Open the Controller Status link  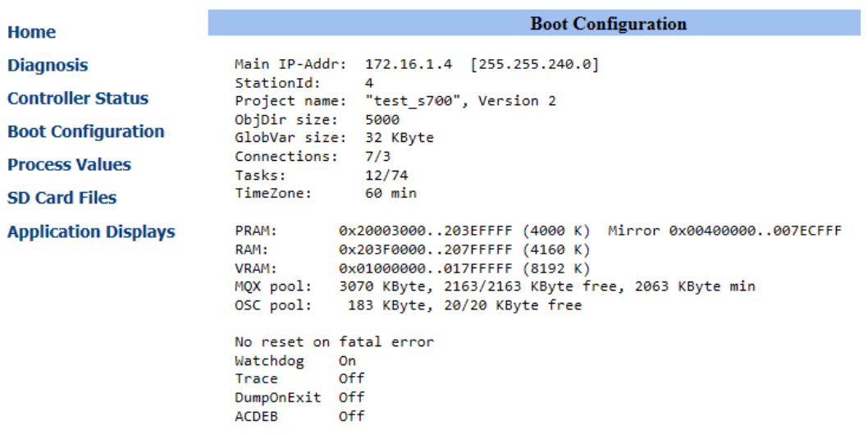point(78,98)
